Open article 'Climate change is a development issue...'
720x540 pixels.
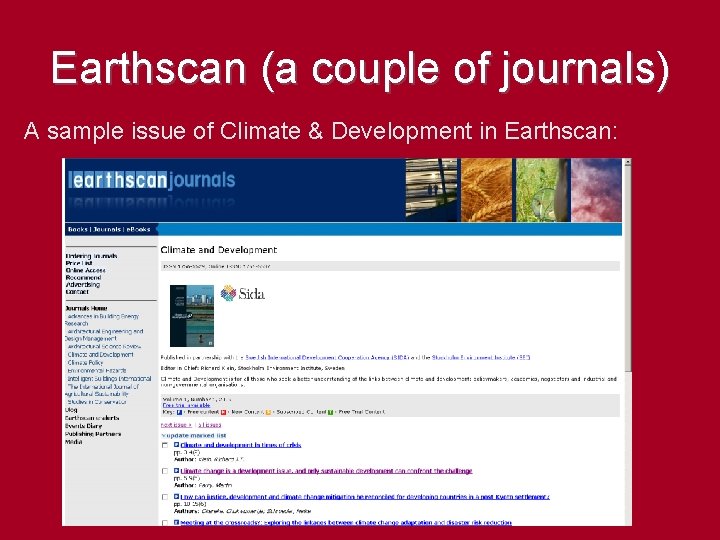click(326, 471)
